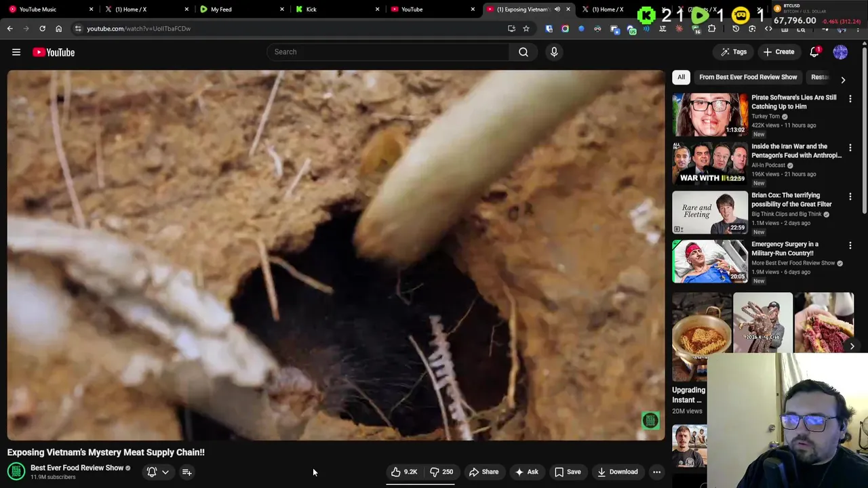Switch to the My Feed tab
868x488 pixels.
240,9
